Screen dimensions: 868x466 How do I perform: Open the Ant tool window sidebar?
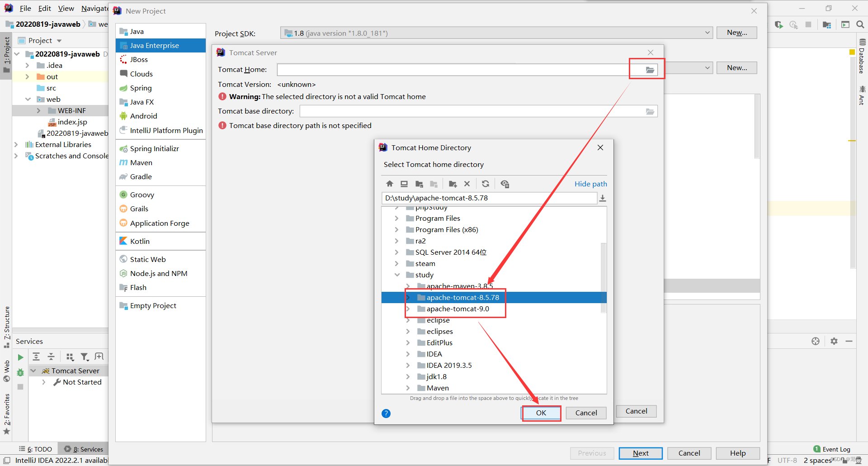point(862,95)
